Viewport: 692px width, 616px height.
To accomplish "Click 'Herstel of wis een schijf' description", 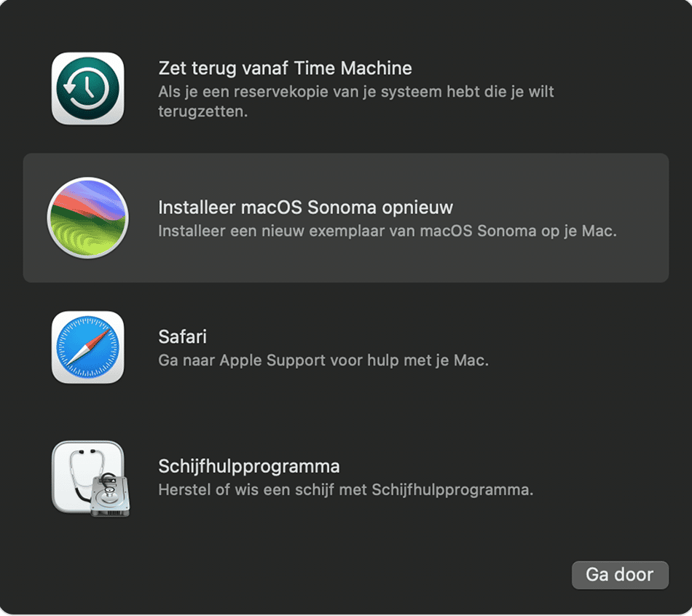I will (x=345, y=490).
